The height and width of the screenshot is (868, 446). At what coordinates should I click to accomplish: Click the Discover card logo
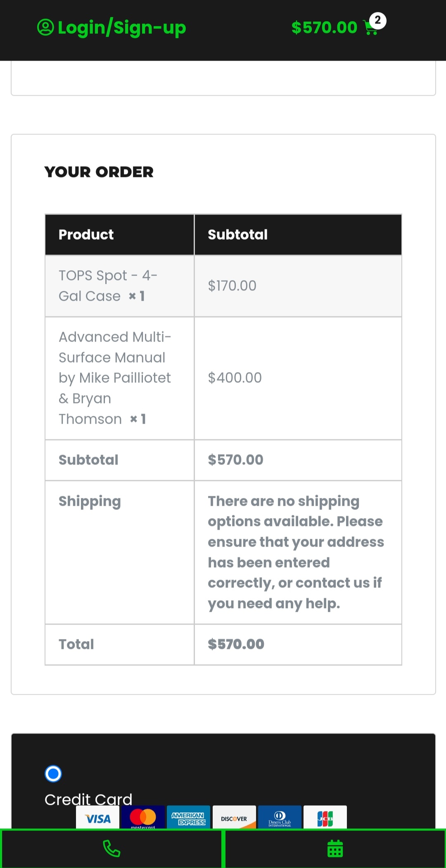coord(234,817)
